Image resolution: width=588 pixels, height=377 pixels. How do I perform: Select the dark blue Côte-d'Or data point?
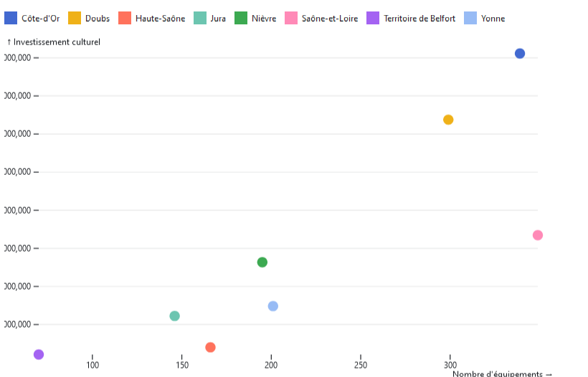[x=520, y=54]
